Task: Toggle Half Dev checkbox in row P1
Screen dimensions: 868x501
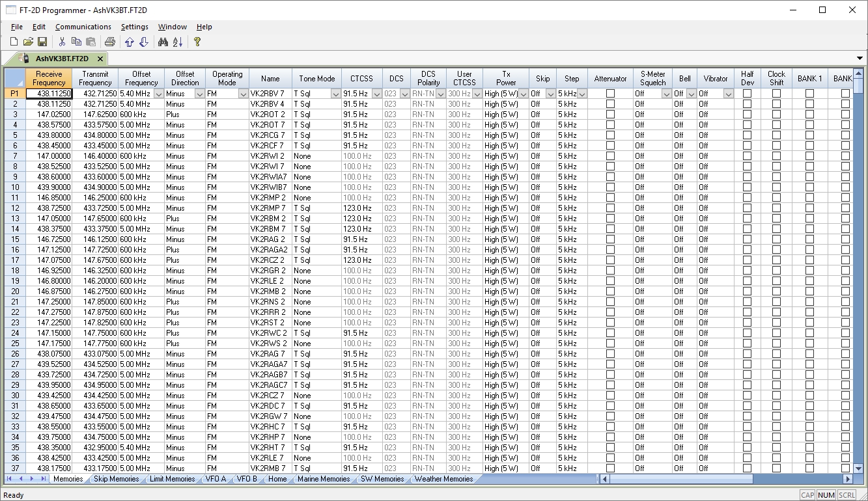Action: [747, 94]
